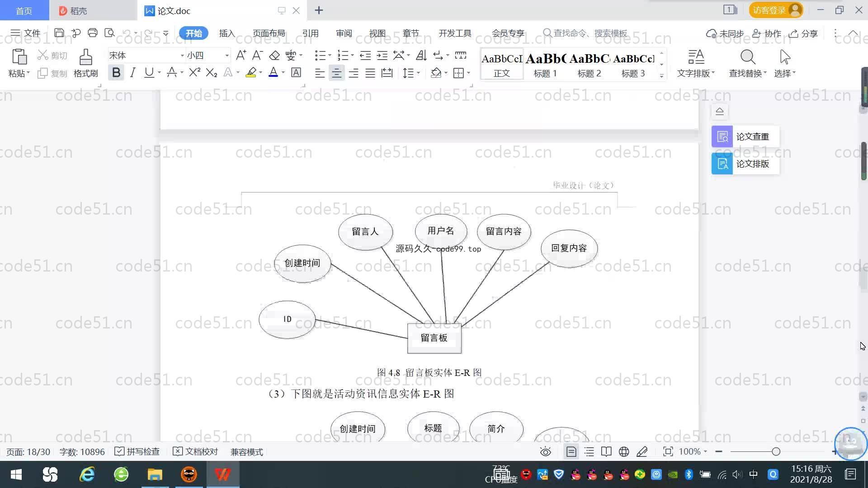This screenshot has width=868, height=488.
Task: Switch to 插入 ribbon tab
Action: point(227,33)
